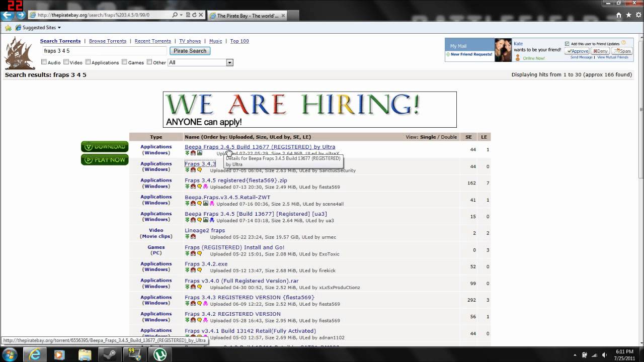Image resolution: width=644 pixels, height=362 pixels.
Task: Click the green DOWNLOAD ad button
Action: coord(105,147)
